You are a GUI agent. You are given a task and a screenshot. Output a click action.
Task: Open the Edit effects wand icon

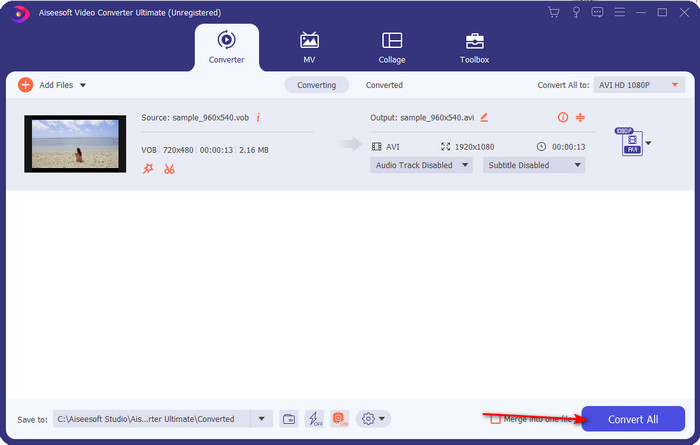click(148, 169)
